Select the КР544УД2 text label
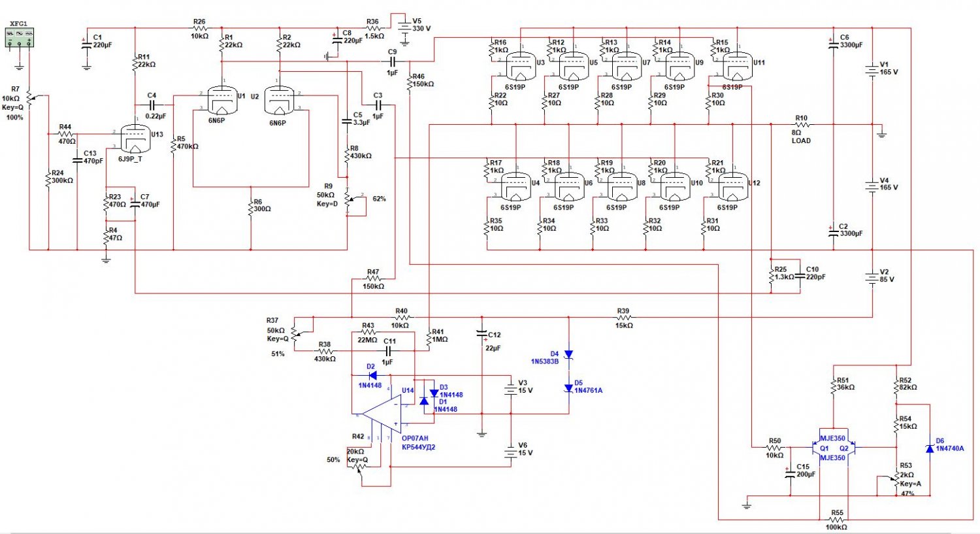 [x=418, y=447]
